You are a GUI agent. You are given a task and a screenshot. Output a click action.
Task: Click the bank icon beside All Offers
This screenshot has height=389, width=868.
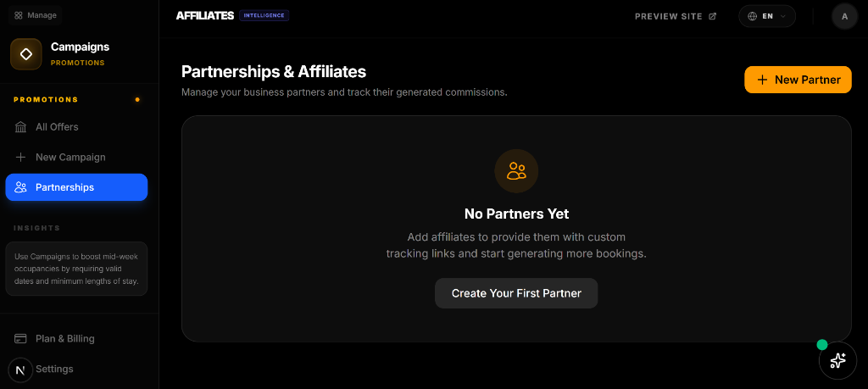pyautogui.click(x=21, y=127)
